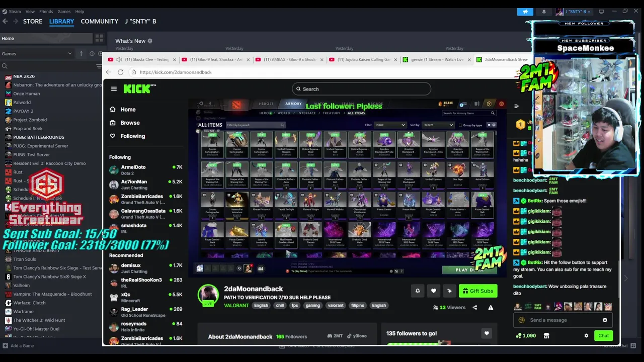Click the browser back arrow
The height and width of the screenshot is (362, 644).
108,72
